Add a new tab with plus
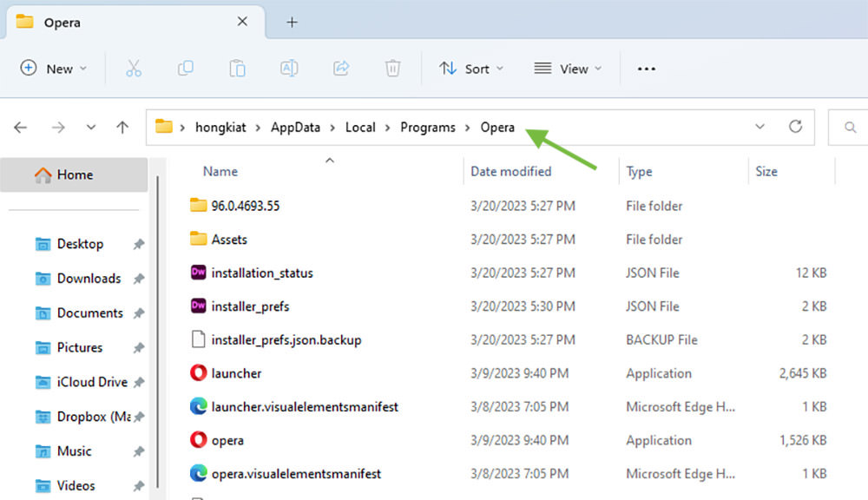 click(x=292, y=23)
